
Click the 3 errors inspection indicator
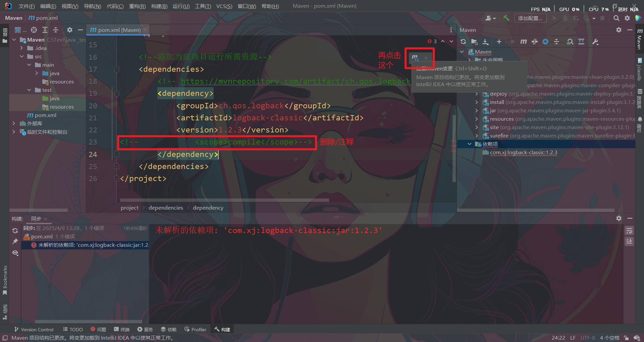[x=432, y=41]
